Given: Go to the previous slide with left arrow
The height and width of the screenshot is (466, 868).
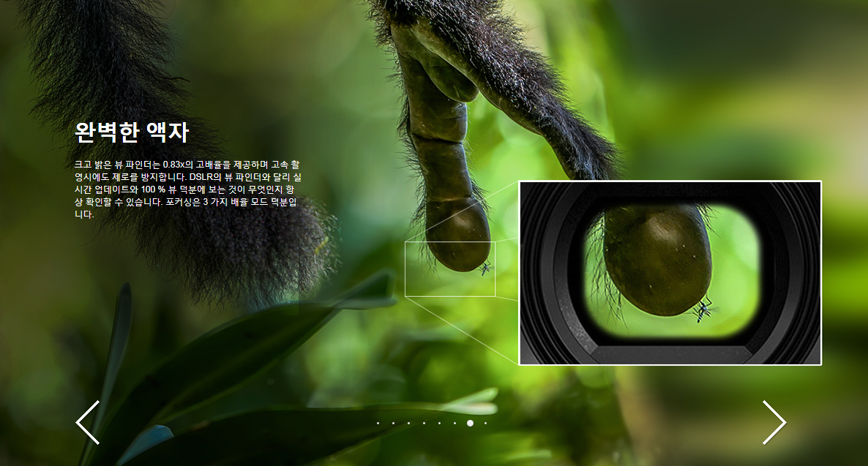Looking at the screenshot, I should click(88, 422).
